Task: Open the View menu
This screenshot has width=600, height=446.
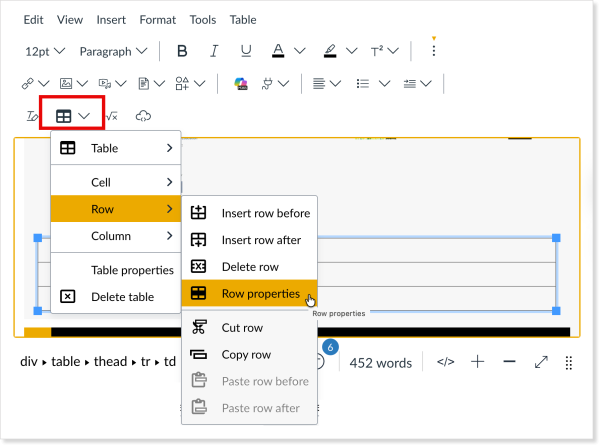Action: click(70, 20)
